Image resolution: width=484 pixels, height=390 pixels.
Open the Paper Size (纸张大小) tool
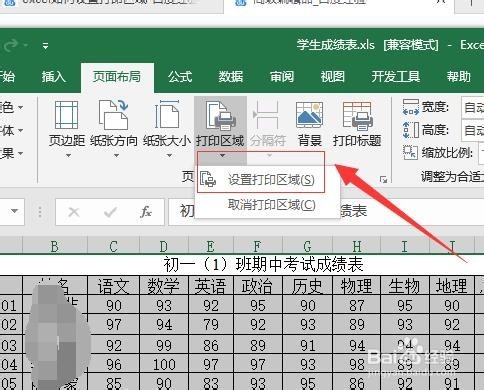(x=167, y=128)
